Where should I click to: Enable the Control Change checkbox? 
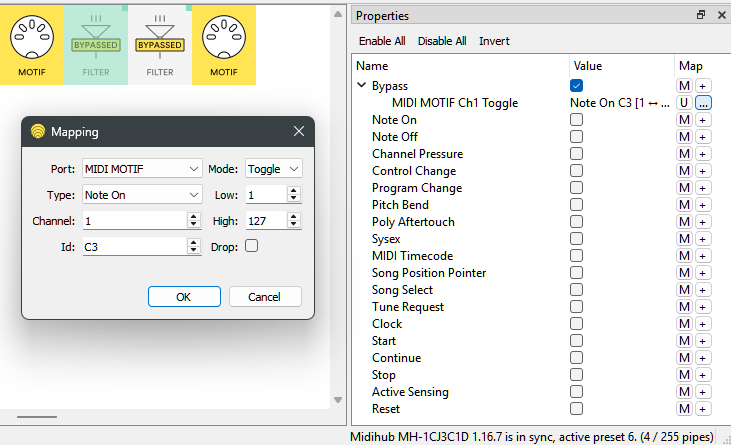(576, 171)
